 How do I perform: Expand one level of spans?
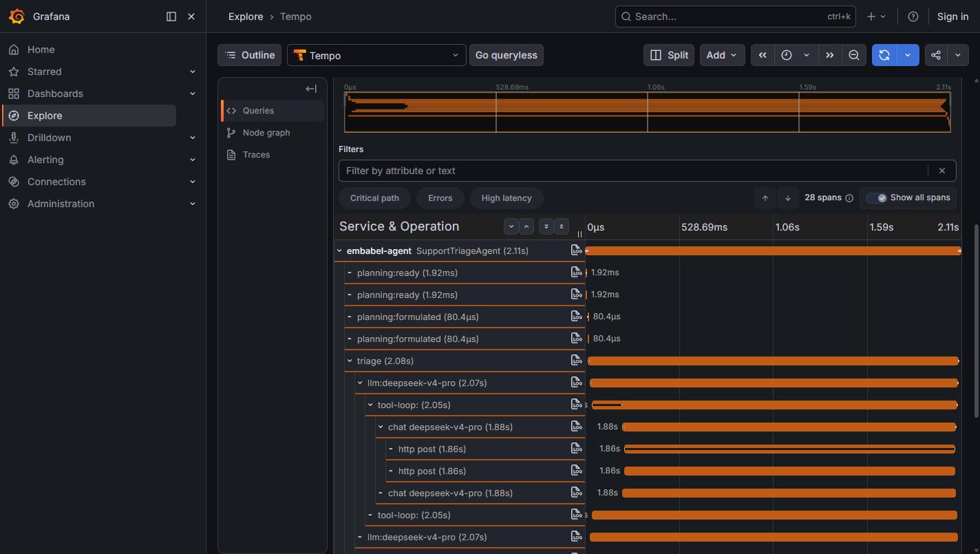click(x=511, y=226)
